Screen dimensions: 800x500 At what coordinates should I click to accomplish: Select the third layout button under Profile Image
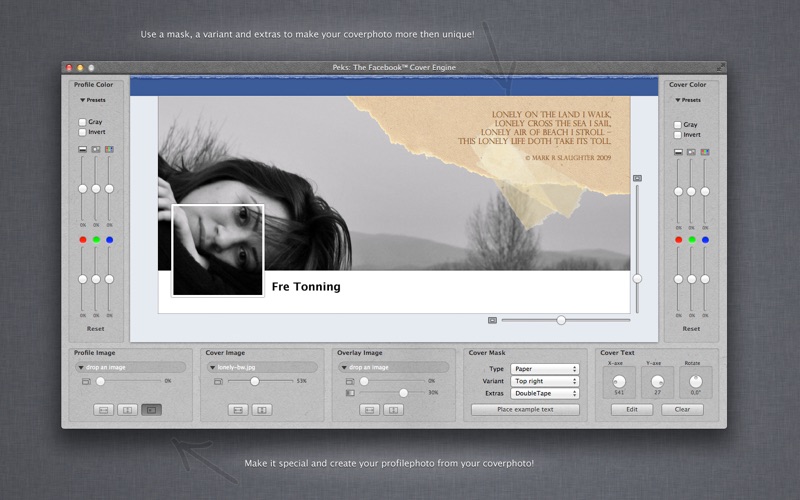tap(151, 410)
